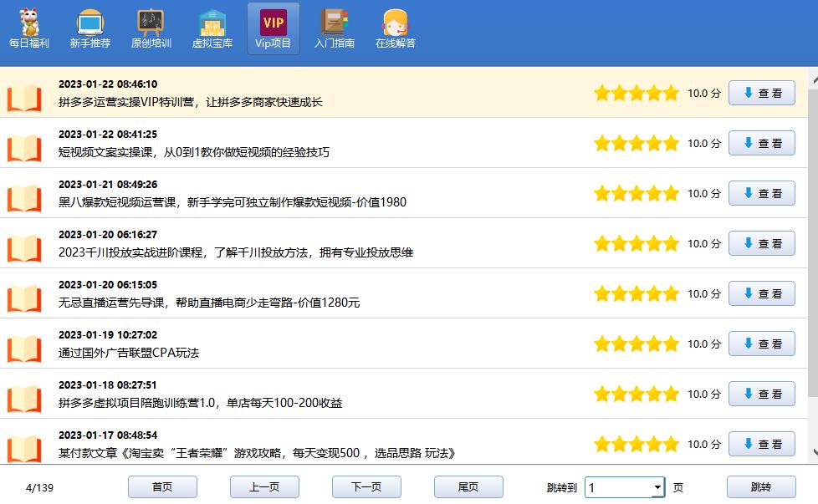The width and height of the screenshot is (818, 504).
Task: Click the 跳转 jump button
Action: pyautogui.click(x=761, y=486)
